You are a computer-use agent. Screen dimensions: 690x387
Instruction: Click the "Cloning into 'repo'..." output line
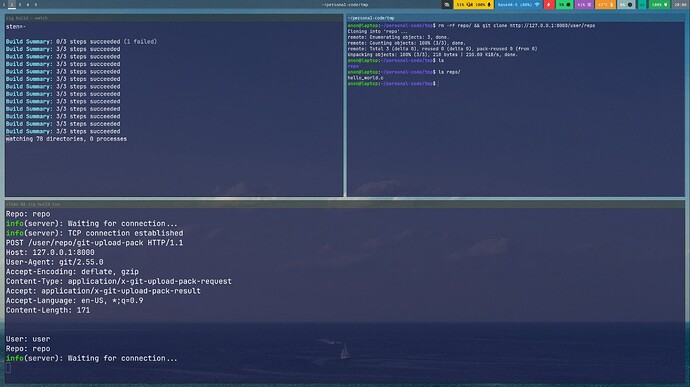(x=378, y=31)
